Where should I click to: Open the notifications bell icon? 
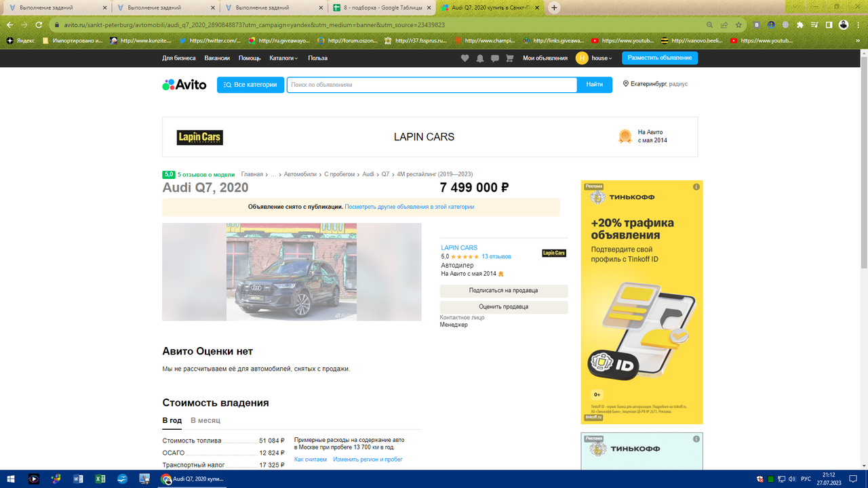pos(480,58)
